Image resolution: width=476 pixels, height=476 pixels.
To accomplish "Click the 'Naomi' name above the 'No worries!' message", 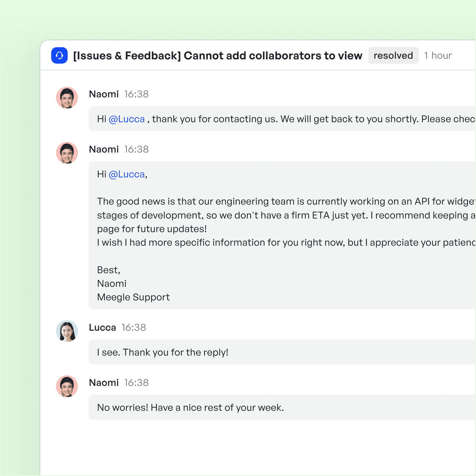I will pyautogui.click(x=104, y=383).
